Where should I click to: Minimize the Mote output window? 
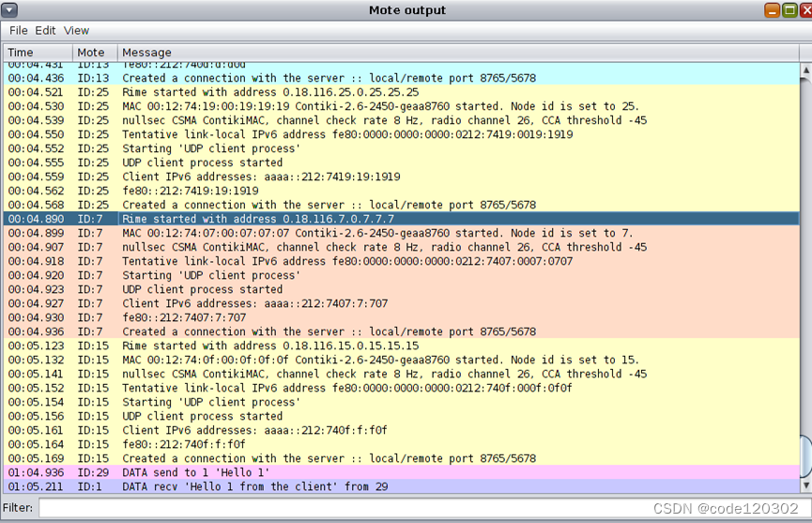coord(772,9)
